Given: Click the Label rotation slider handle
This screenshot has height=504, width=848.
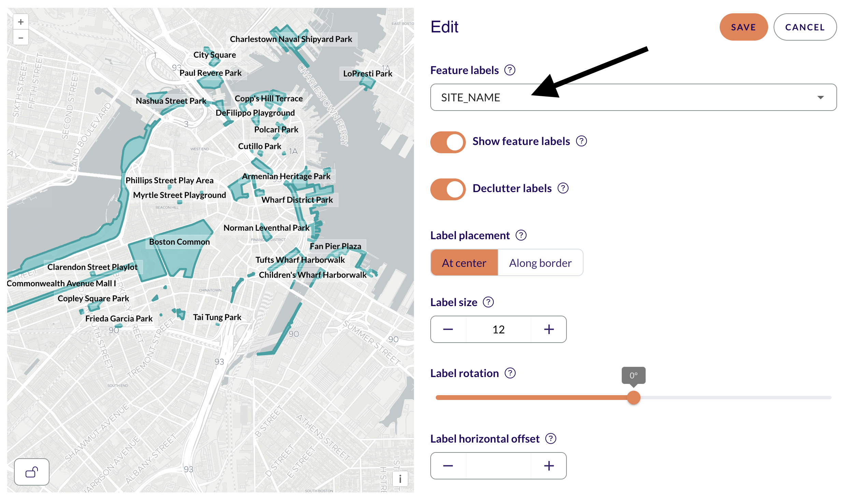Looking at the screenshot, I should (x=634, y=398).
